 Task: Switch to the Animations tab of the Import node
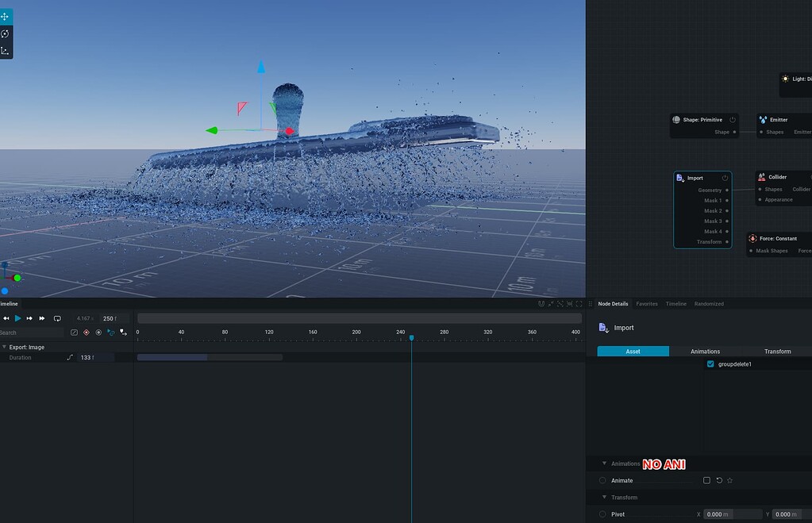pyautogui.click(x=704, y=351)
